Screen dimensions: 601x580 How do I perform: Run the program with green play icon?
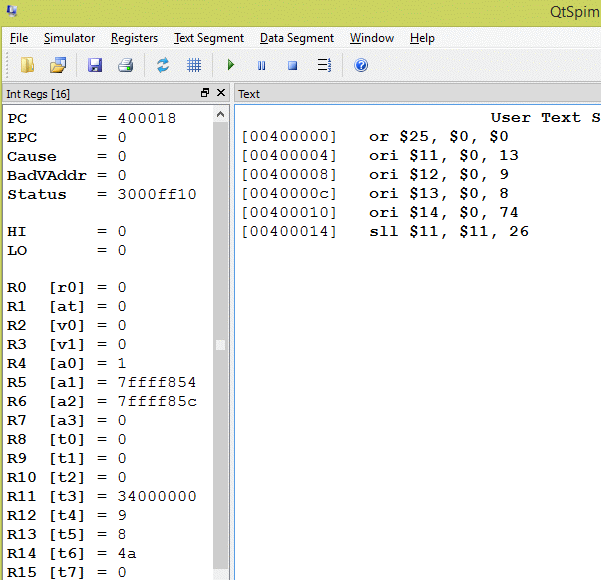tap(231, 66)
